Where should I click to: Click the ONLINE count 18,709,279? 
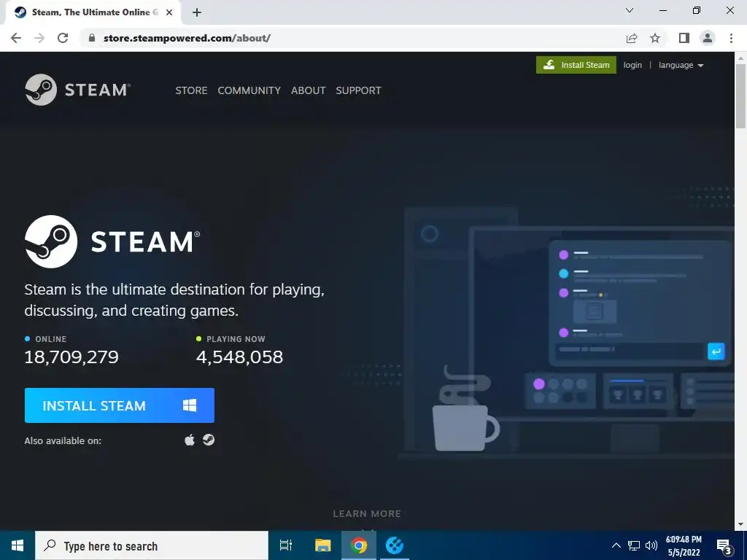(71, 357)
